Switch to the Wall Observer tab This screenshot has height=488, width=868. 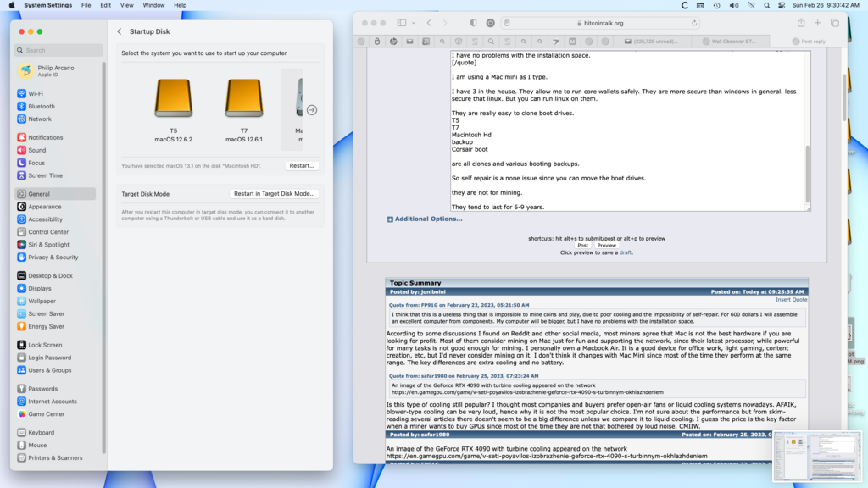tap(729, 41)
